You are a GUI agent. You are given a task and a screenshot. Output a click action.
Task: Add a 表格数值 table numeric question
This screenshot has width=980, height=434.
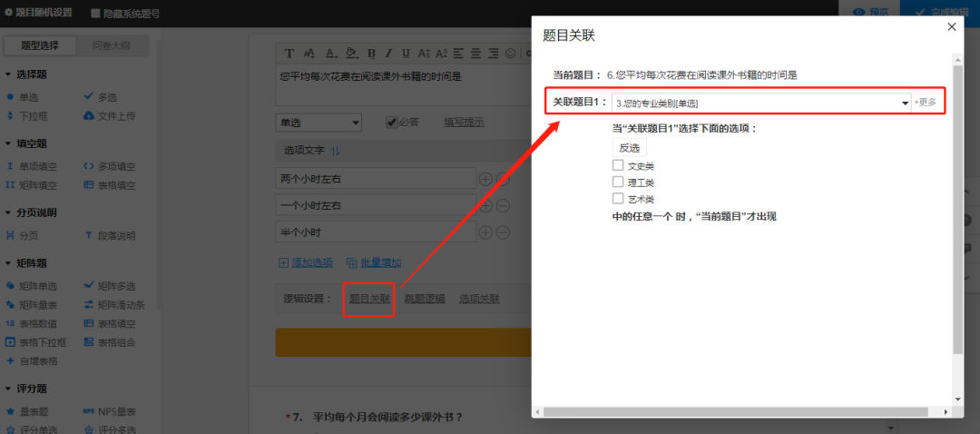tap(31, 324)
